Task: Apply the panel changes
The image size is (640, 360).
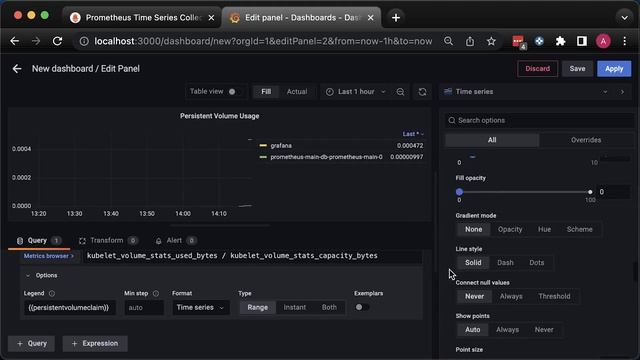Action: point(614,69)
